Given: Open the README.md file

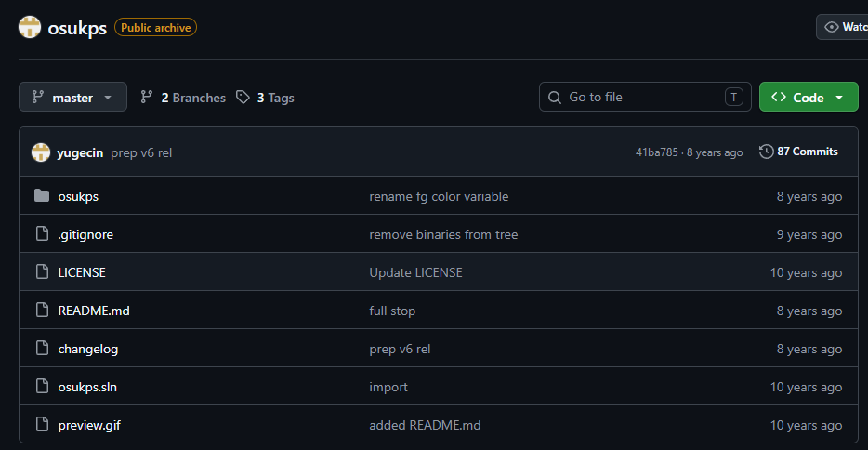Looking at the screenshot, I should click(x=94, y=311).
